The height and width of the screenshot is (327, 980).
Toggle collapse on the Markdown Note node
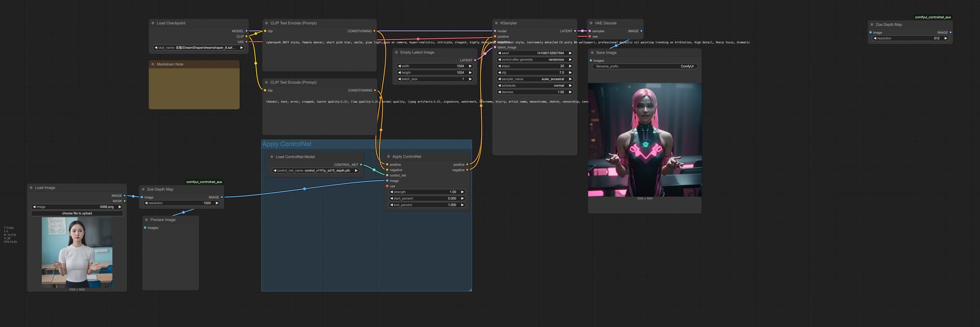(153, 64)
